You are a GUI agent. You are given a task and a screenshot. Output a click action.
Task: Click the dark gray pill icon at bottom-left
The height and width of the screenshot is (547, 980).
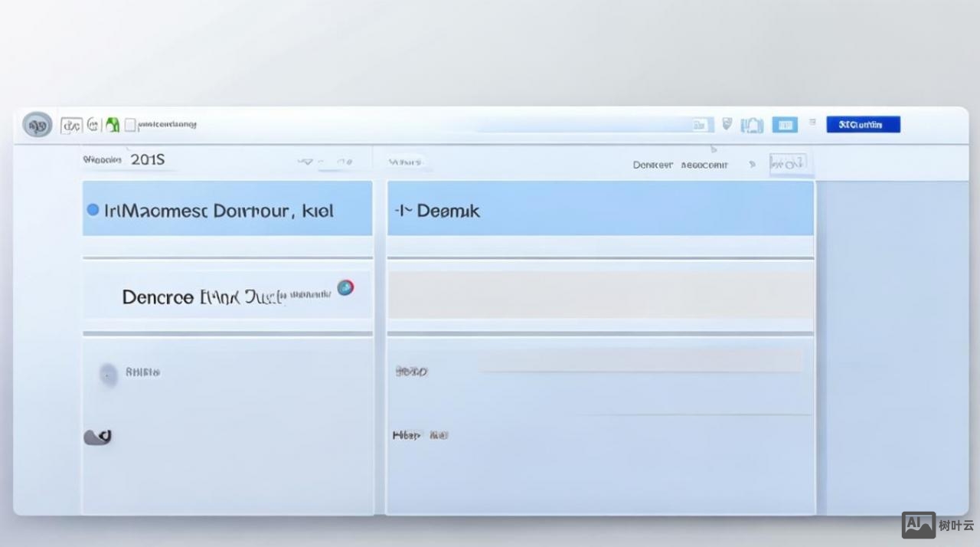pyautogui.click(x=98, y=437)
